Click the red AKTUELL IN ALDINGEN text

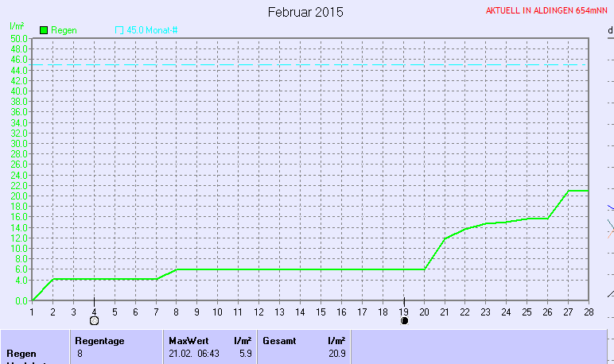click(546, 12)
